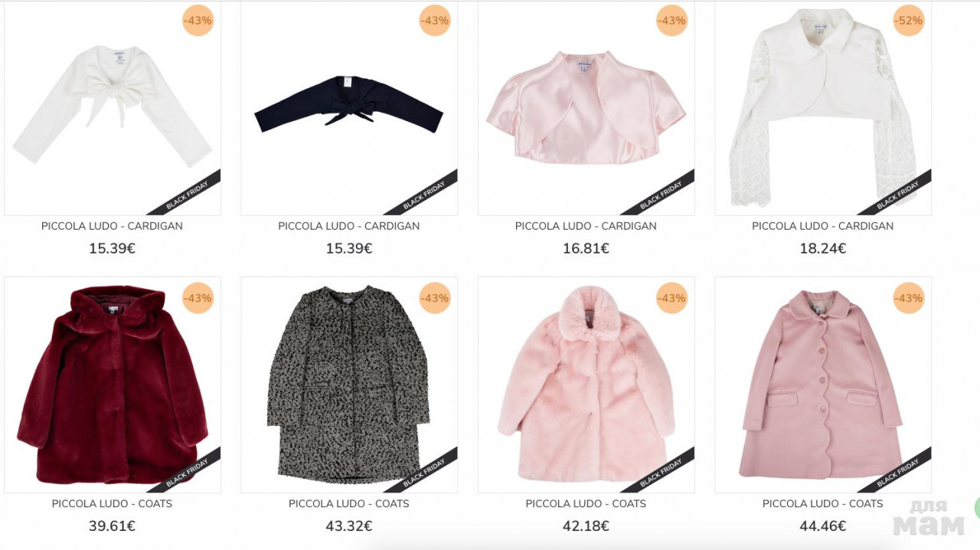
Task: Open the navy blue cardigan thumbnail
Action: (349, 108)
